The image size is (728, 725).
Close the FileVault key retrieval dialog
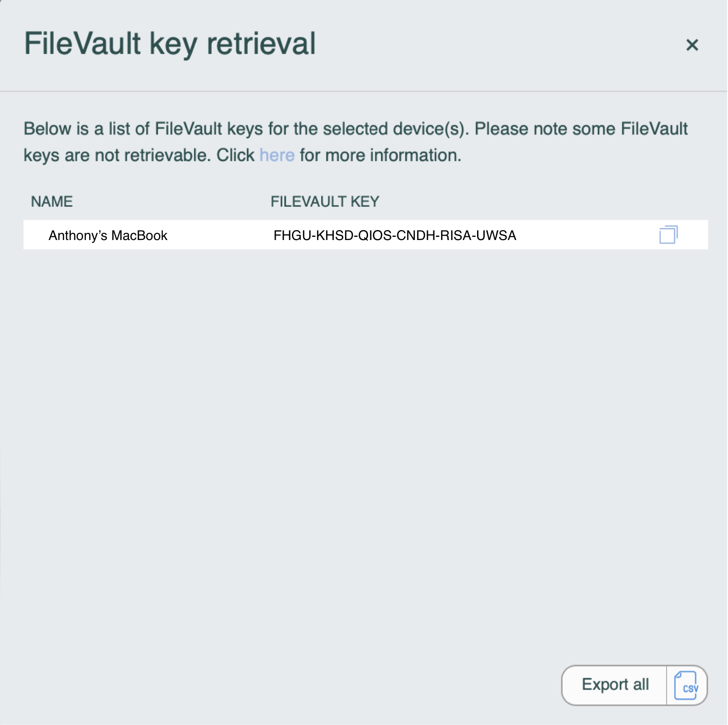point(692,45)
